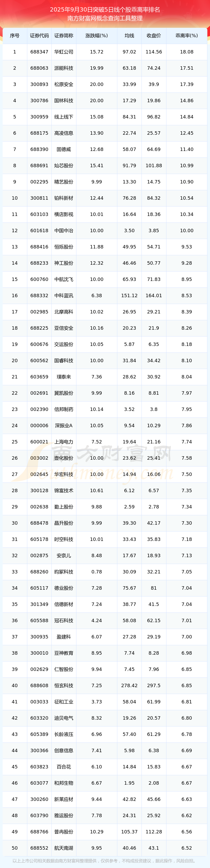Click the 涨跌幅(%) column header
210x868 pixels.
click(97, 35)
